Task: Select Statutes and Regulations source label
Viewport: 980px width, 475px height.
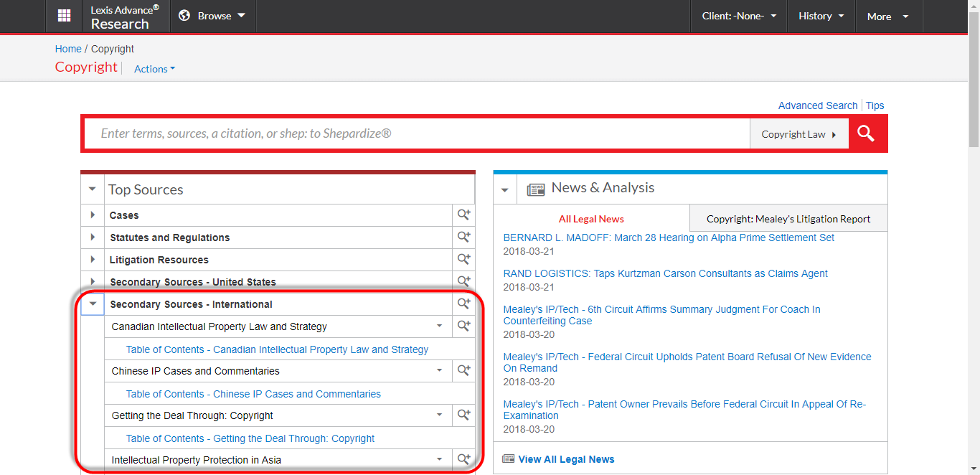Action: coord(170,237)
